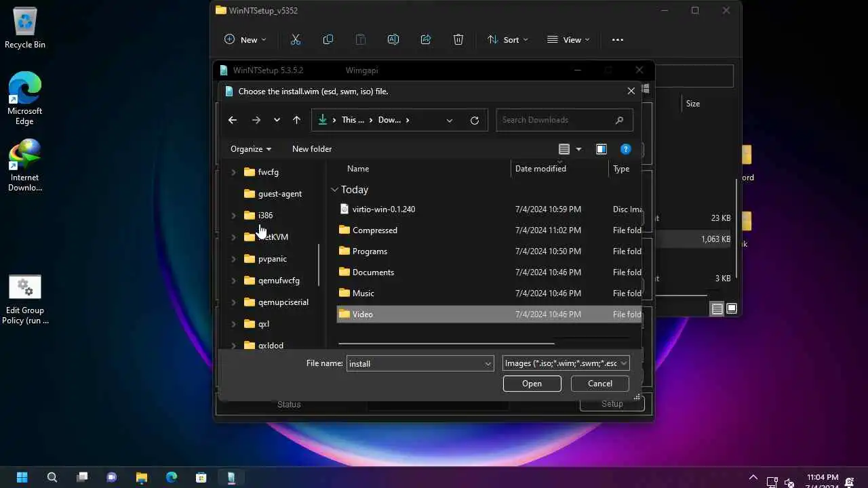868x488 pixels.
Task: Open Microsoft Store on the taskbar
Action: pos(201,477)
